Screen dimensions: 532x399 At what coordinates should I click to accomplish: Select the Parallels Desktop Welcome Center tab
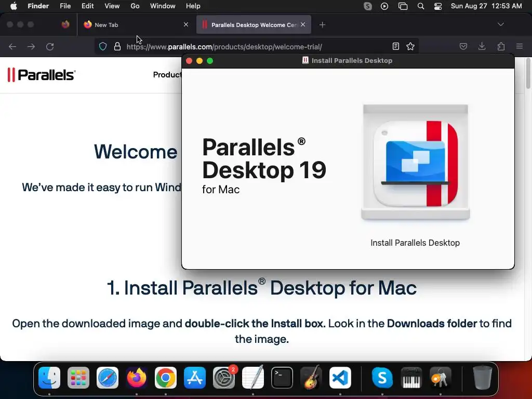[254, 25]
